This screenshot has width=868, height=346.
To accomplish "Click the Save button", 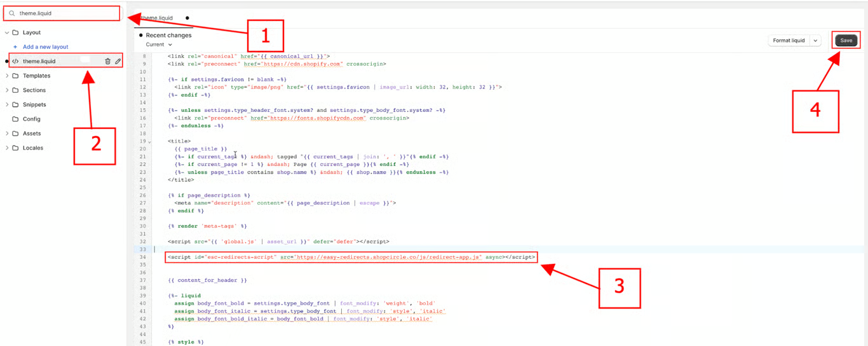I will pyautogui.click(x=846, y=40).
